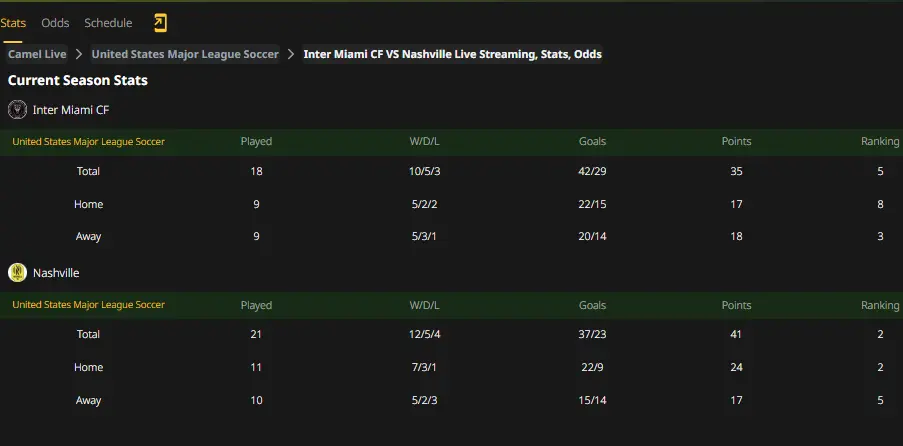Go to Camel Live breadcrumb

[x=37, y=54]
